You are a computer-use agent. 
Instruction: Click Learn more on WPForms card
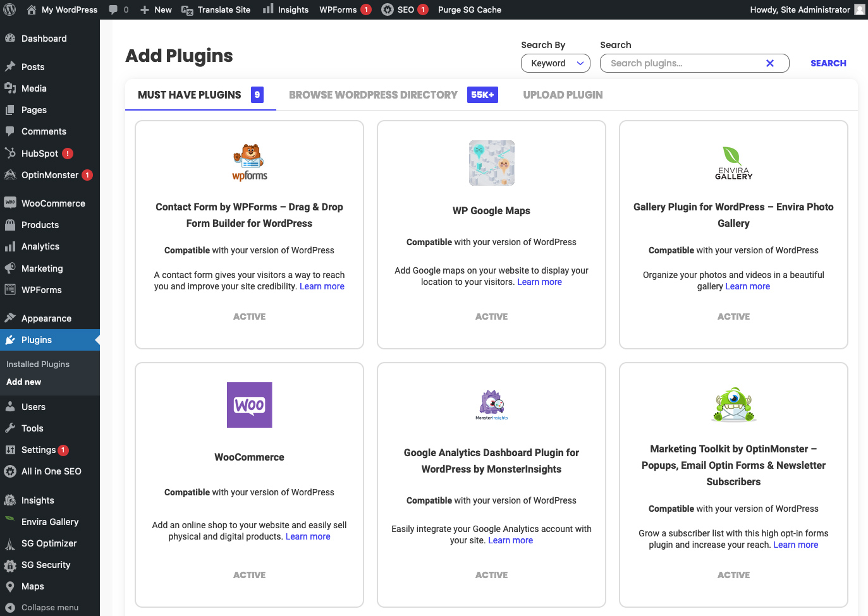322,286
